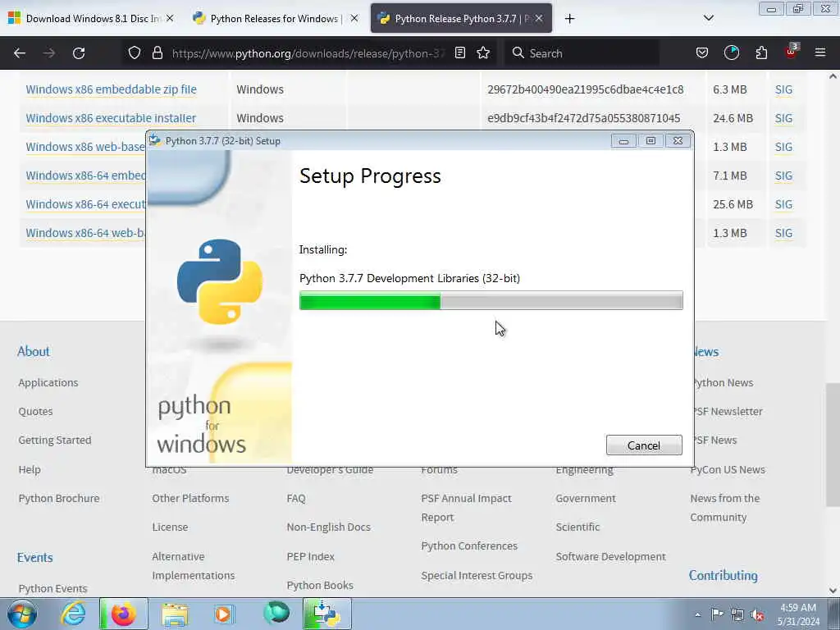This screenshot has width=840, height=630.
Task: Open the list all tabs dropdown arrow
Action: click(x=708, y=18)
